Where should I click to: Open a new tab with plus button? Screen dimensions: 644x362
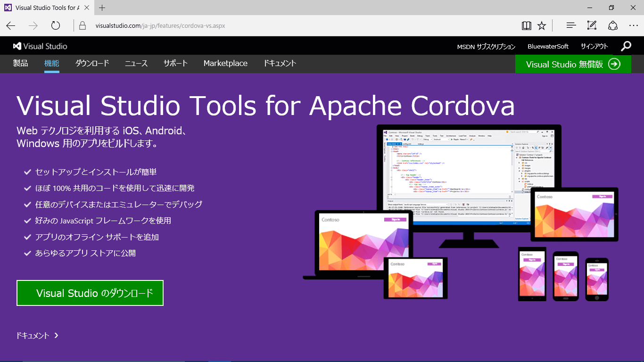click(102, 8)
